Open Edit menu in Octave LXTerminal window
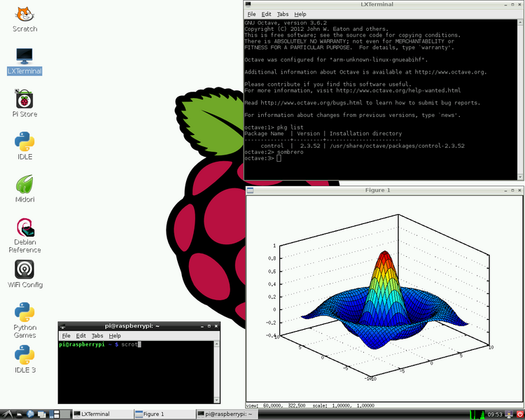The height and width of the screenshot is (420, 525). (266, 14)
